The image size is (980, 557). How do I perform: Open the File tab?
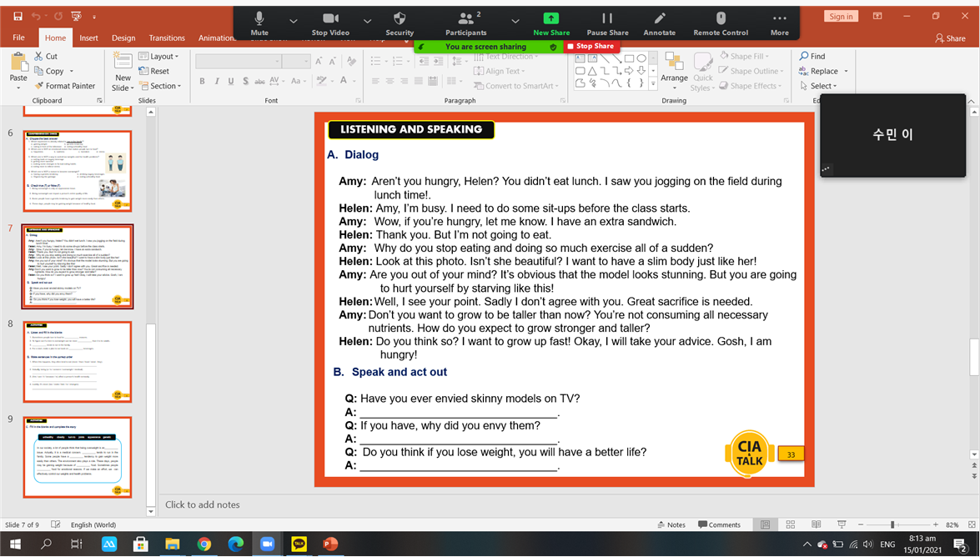[x=18, y=38]
